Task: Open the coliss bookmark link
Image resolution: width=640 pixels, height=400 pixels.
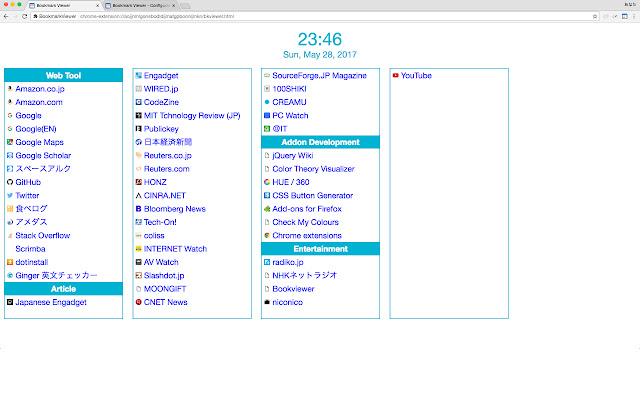Action: tap(154, 236)
